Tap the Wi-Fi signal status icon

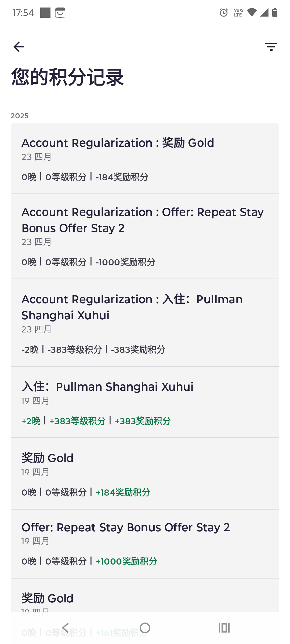pos(252,12)
